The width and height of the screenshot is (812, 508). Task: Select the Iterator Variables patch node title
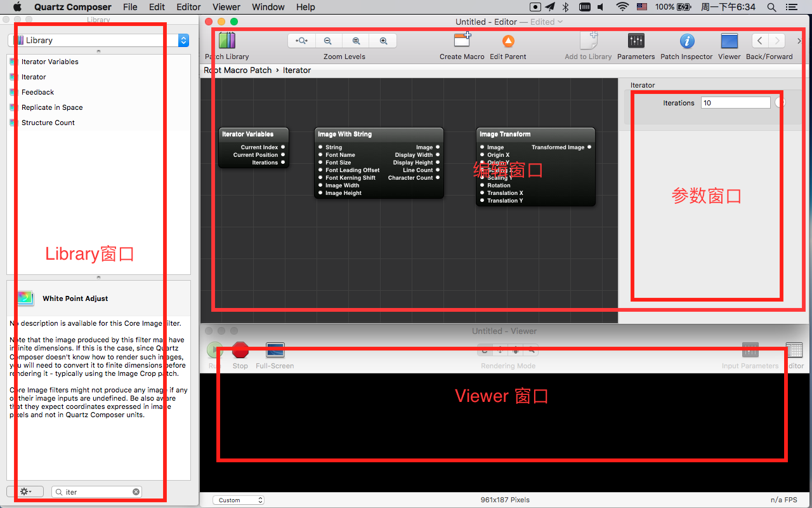pyautogui.click(x=247, y=134)
